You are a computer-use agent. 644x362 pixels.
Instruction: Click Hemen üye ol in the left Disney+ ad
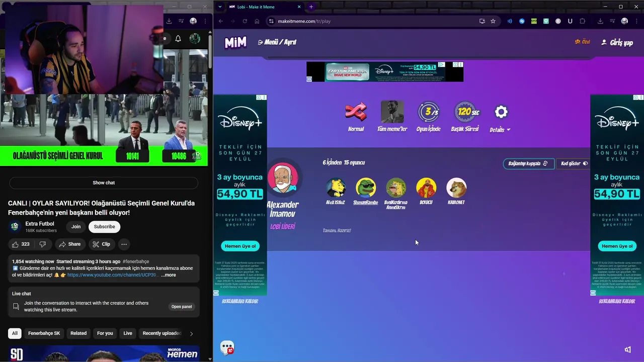[240, 246]
